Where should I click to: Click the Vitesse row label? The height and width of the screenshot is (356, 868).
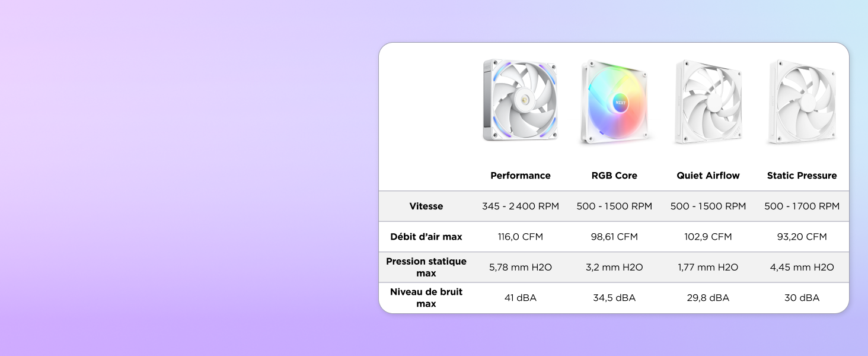point(426,206)
